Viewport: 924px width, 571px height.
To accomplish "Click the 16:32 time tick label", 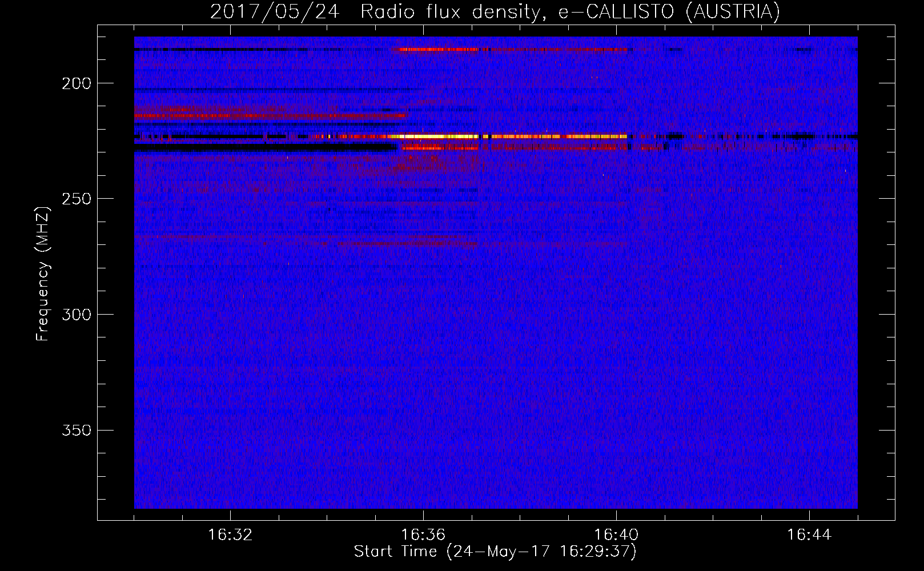I will click(230, 535).
